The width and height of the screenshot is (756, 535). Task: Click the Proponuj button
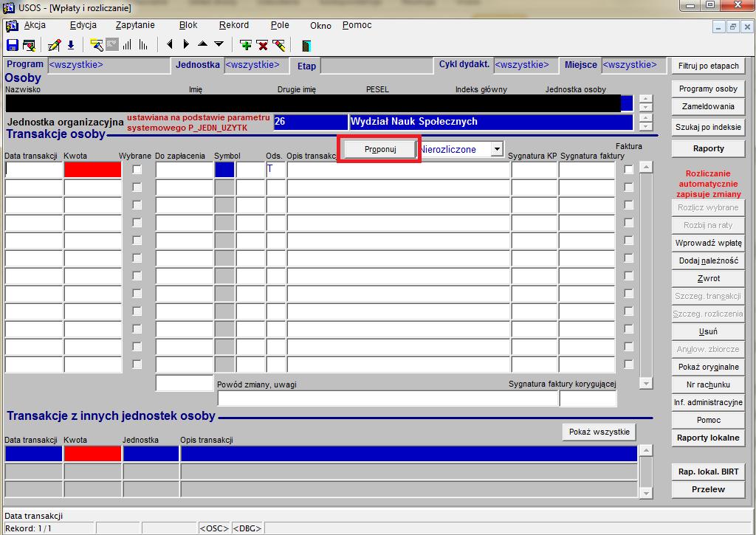(380, 149)
